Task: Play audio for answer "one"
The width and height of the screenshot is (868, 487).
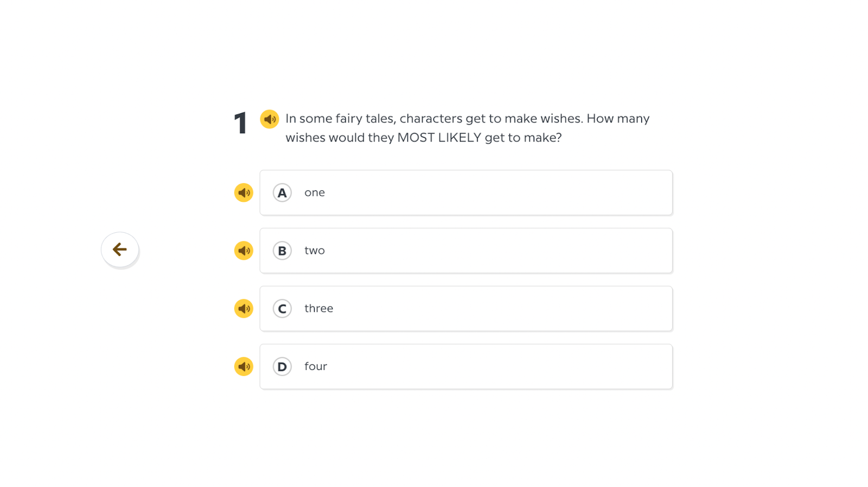Action: pyautogui.click(x=244, y=193)
